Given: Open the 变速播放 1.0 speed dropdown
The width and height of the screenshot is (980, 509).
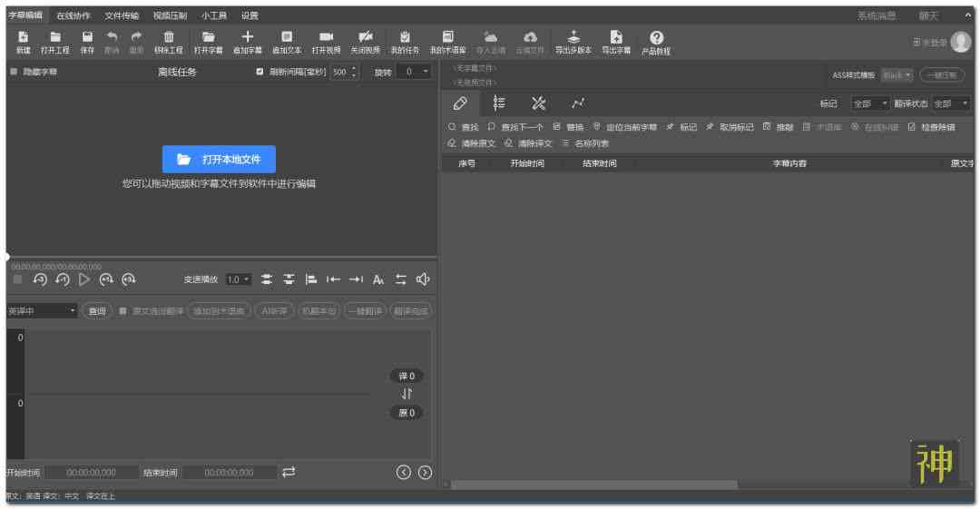Looking at the screenshot, I should (238, 279).
